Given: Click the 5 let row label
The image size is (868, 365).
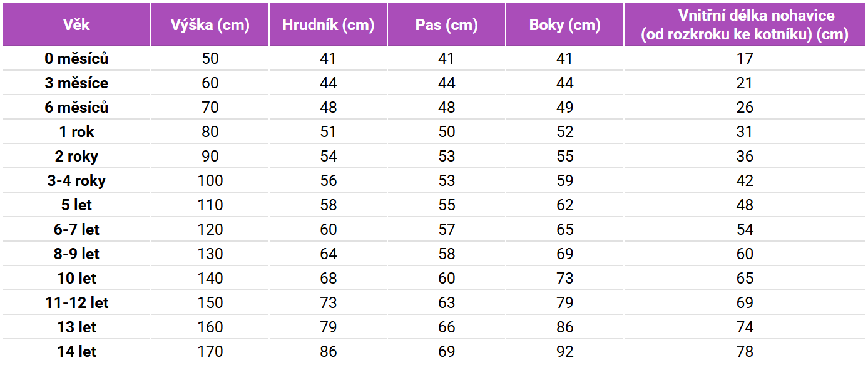Looking at the screenshot, I should click(76, 205).
